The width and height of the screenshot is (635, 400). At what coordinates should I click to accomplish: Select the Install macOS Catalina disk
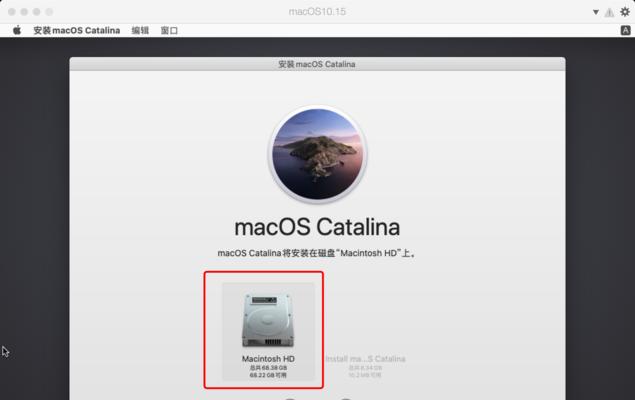[x=365, y=366]
